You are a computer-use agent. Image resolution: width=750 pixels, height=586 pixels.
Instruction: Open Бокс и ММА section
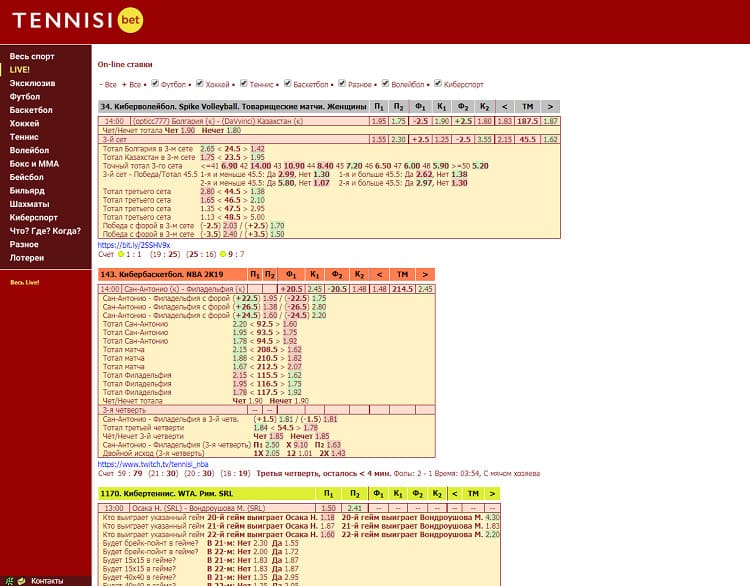(34, 164)
